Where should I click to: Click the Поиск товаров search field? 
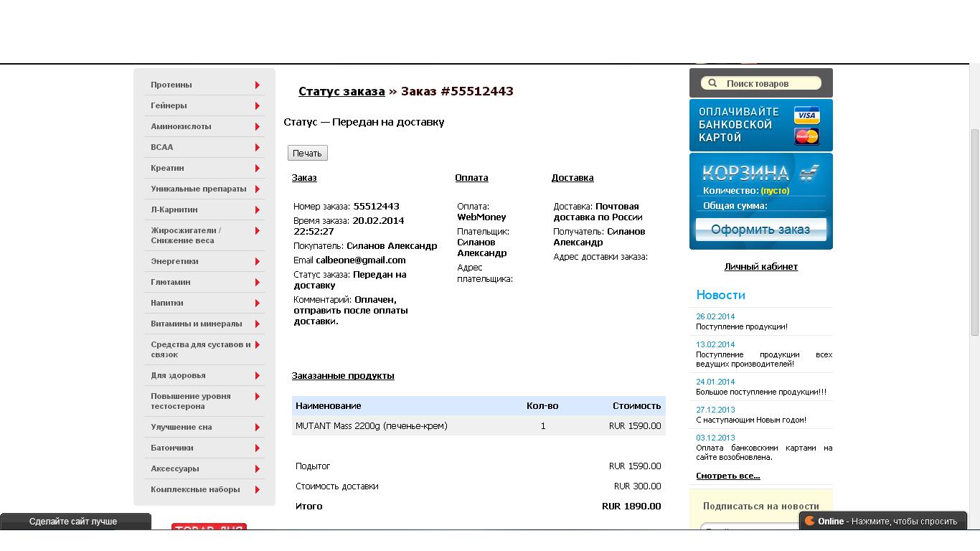point(760,83)
